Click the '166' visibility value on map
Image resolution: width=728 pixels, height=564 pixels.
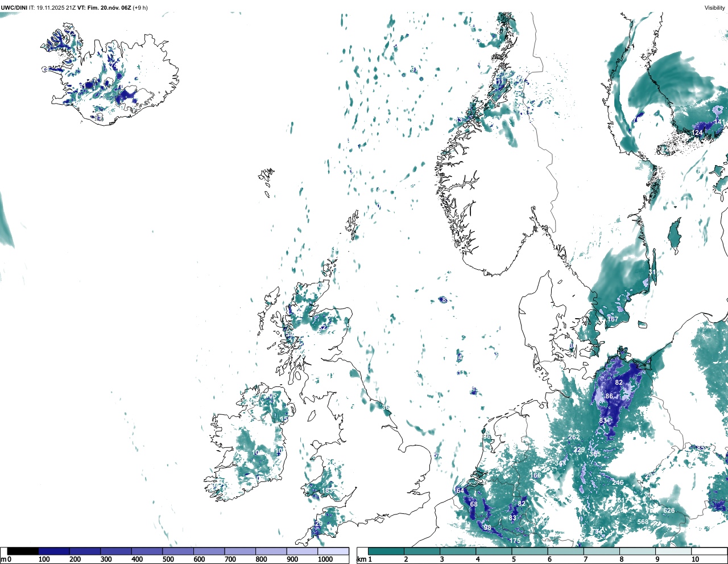[x=535, y=475]
